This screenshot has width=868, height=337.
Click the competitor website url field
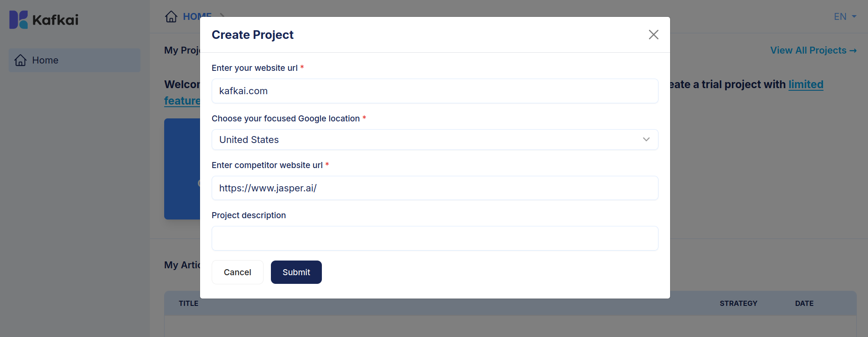(435, 188)
